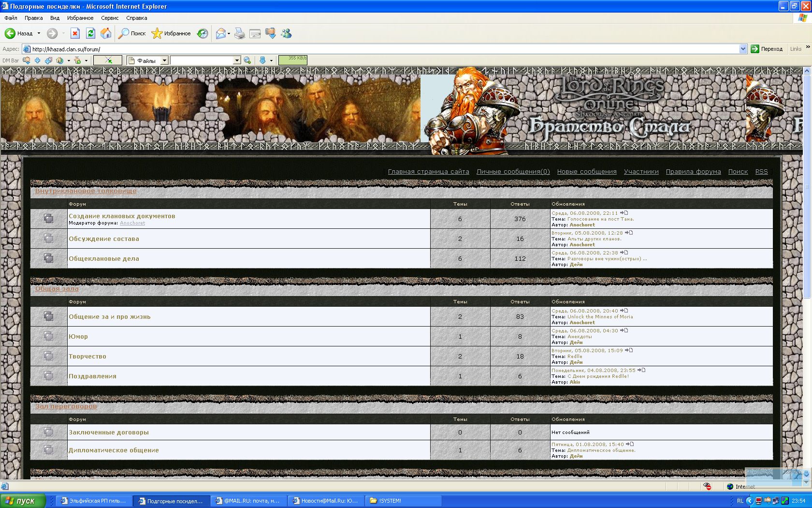The image size is (812, 508).
Task: Click the DM Bar windows stack icon
Action: coord(48,60)
